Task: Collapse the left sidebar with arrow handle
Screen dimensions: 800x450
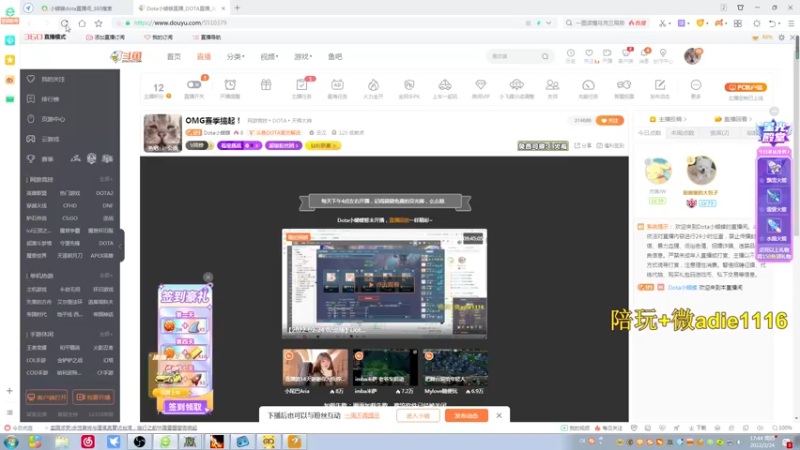Action: tap(121, 246)
